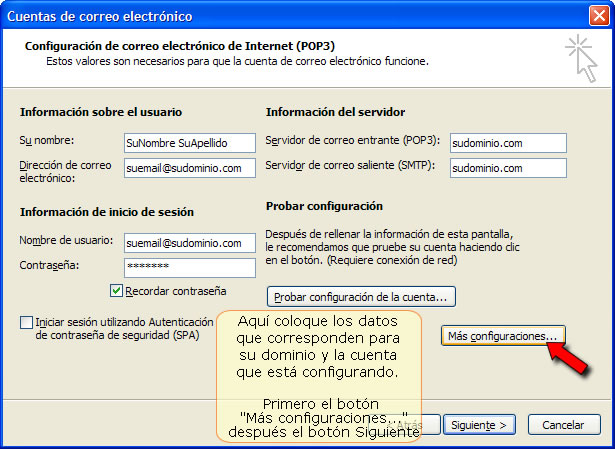615x449 pixels.
Task: Edit the Servidor de correo entrante (POP3) field
Action: coord(508,143)
